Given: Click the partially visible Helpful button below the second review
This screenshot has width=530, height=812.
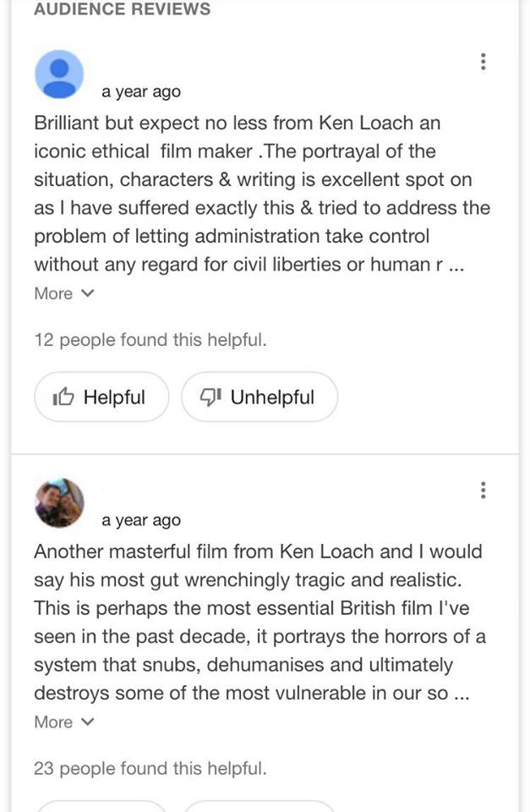Looking at the screenshot, I should [x=101, y=805].
